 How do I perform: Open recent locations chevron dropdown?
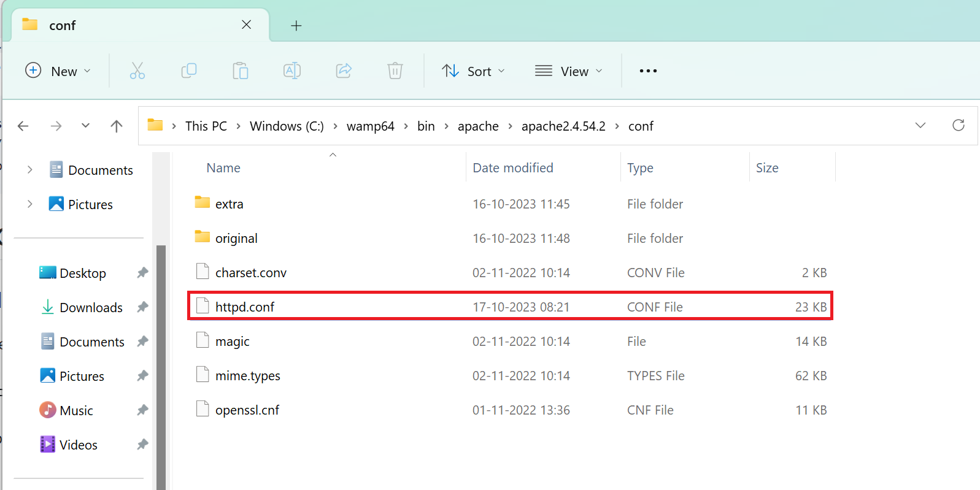pyautogui.click(x=85, y=126)
